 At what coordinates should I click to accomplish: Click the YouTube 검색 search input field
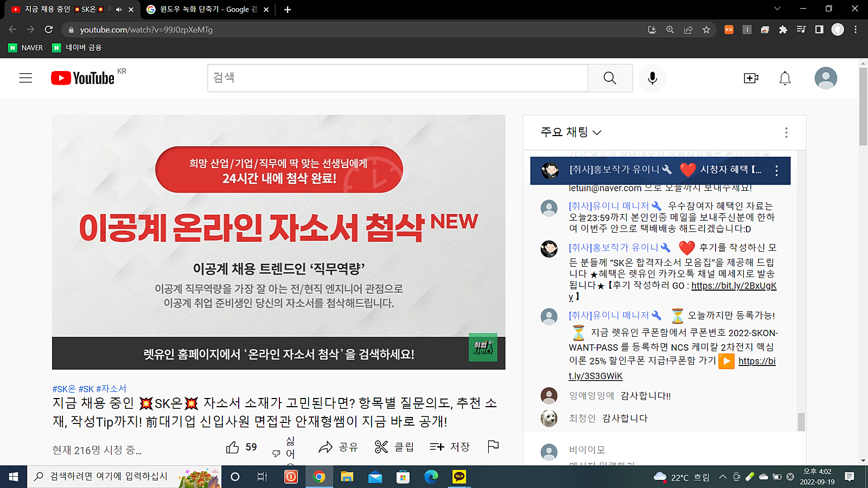397,78
